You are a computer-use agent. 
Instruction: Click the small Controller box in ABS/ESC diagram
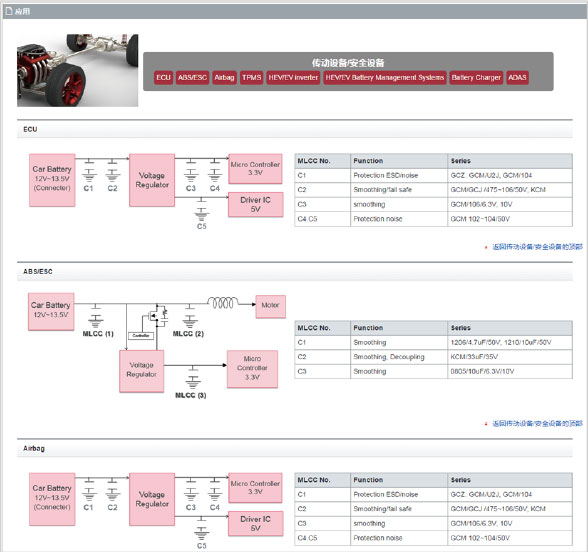point(141,336)
